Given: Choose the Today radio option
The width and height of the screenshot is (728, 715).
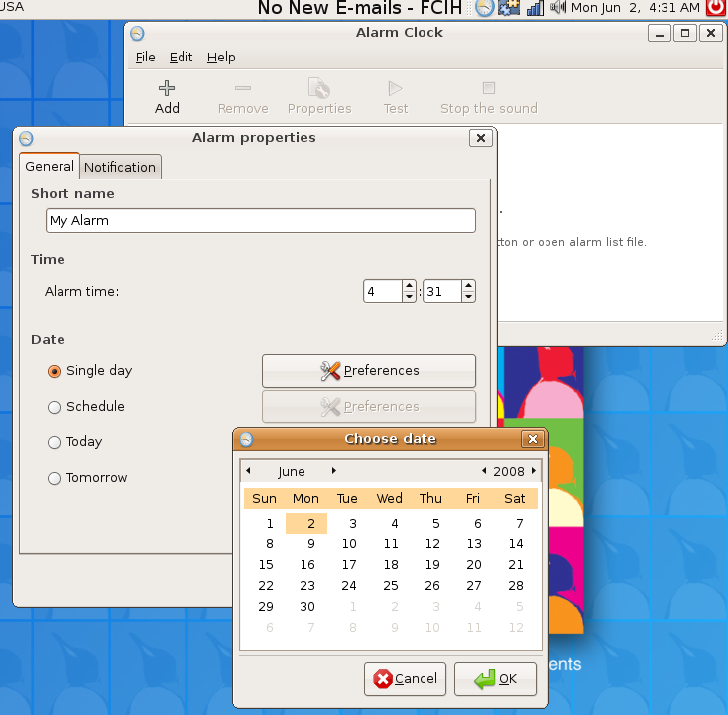Looking at the screenshot, I should pyautogui.click(x=55, y=442).
